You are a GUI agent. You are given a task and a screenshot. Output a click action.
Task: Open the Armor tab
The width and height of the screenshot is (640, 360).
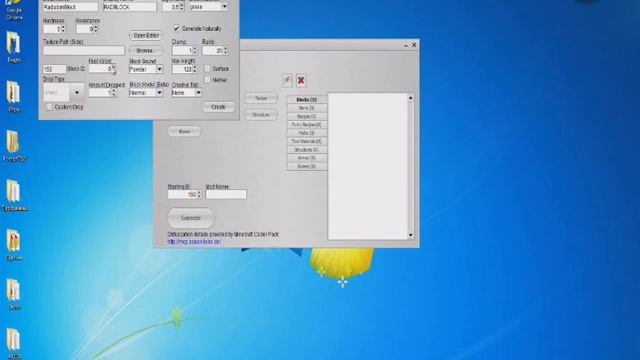(307, 158)
